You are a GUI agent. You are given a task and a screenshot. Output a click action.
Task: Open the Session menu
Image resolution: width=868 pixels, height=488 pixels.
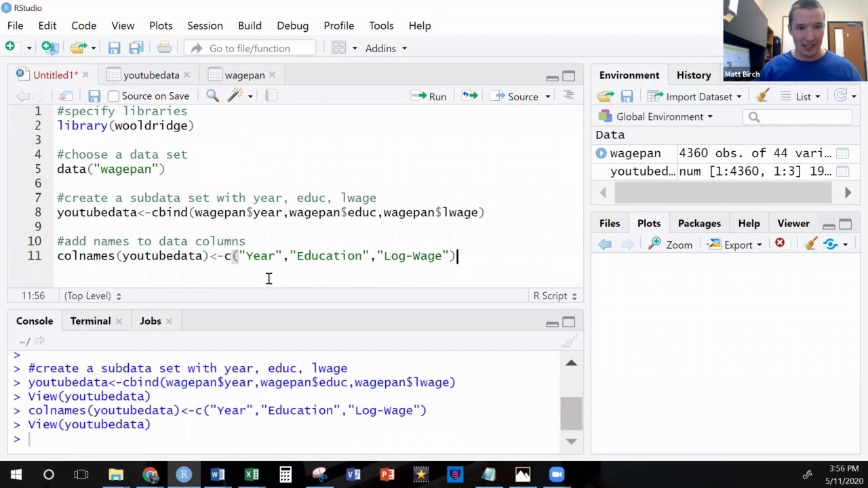point(205,26)
